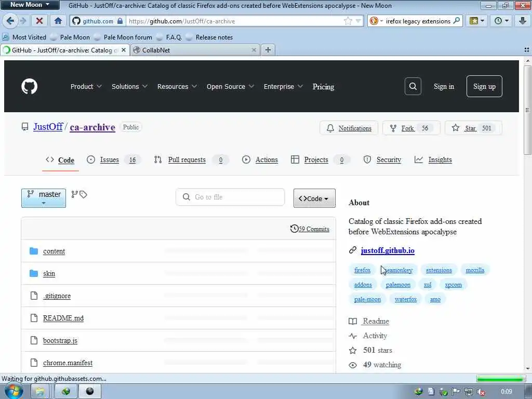
Task: Open the Release notes bookmark
Action: point(210,37)
